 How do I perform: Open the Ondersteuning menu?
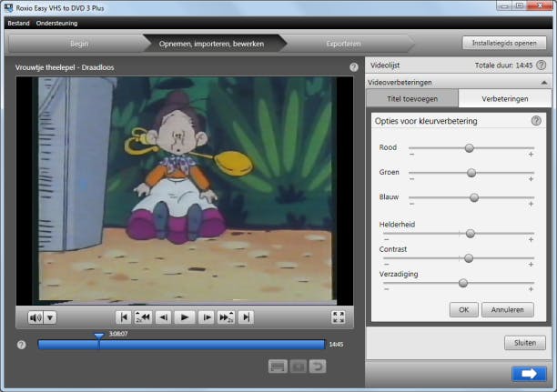tap(56, 23)
